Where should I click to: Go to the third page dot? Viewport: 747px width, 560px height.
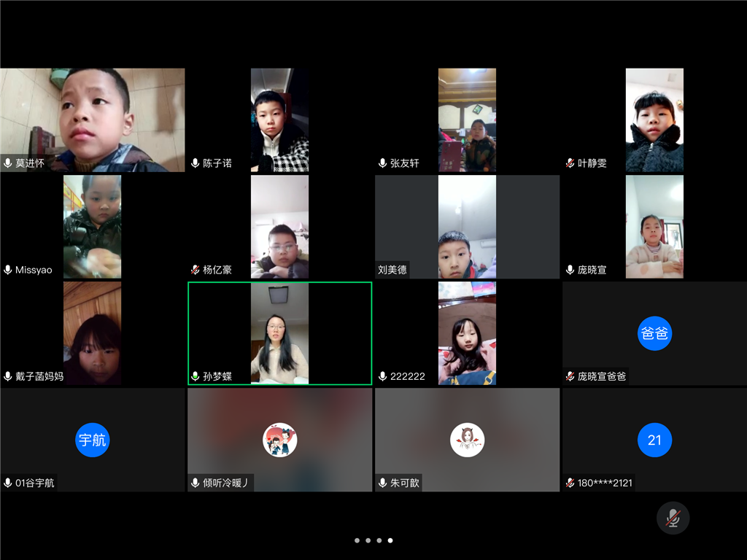pyautogui.click(x=379, y=540)
